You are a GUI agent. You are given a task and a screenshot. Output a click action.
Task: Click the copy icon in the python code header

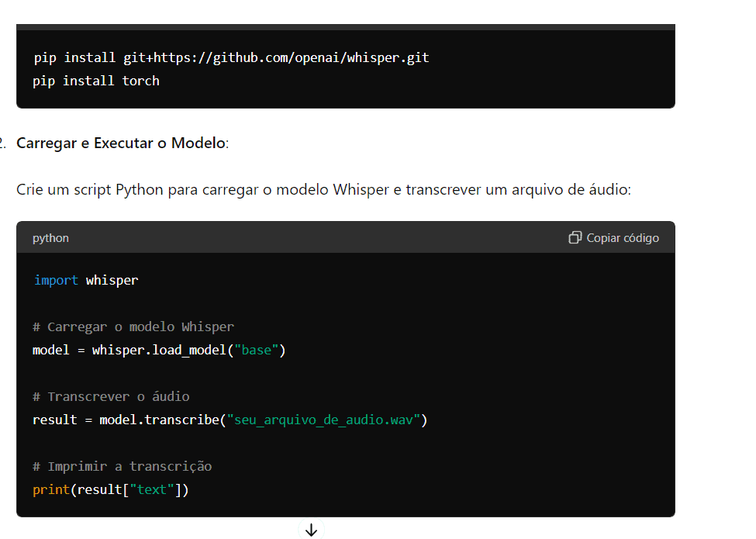pos(575,237)
